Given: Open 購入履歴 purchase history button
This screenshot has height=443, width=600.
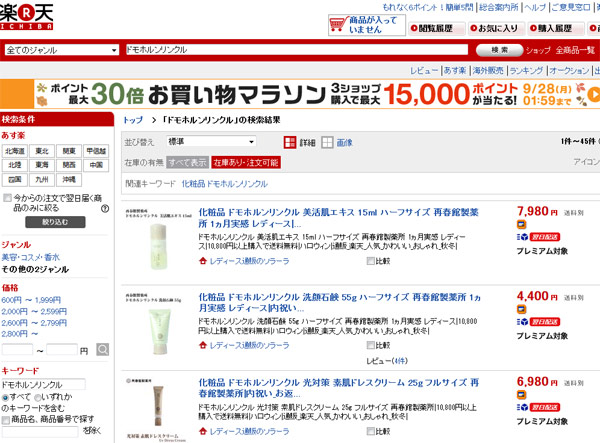Looking at the screenshot, I should 555,28.
